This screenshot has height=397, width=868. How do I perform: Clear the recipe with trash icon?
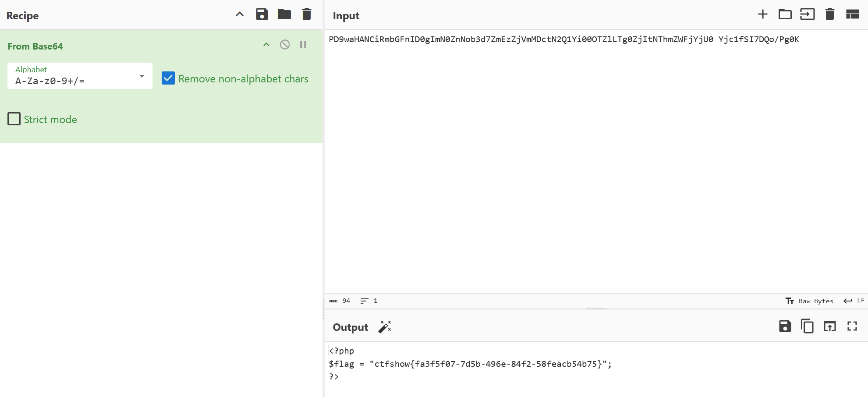point(307,14)
